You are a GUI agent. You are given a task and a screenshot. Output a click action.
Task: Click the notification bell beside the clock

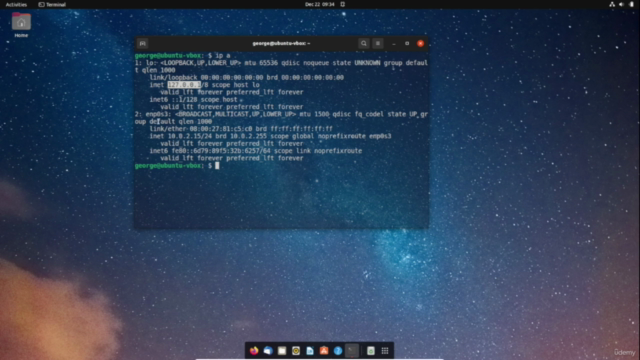pyautogui.click(x=342, y=4)
